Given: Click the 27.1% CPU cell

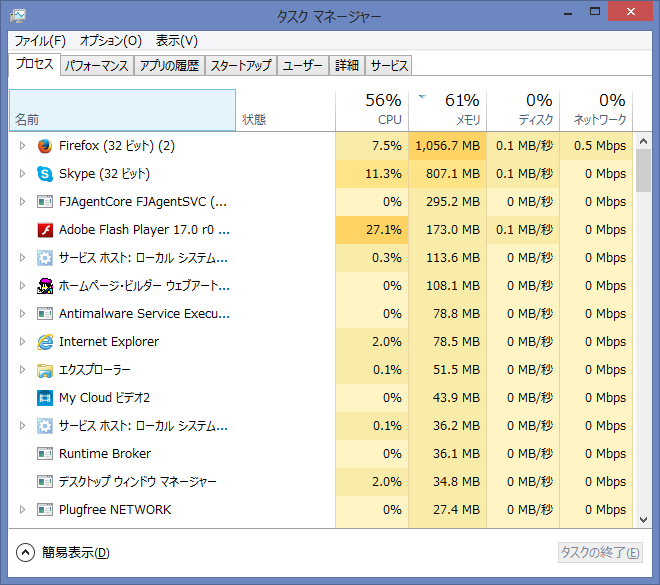Looking at the screenshot, I should click(x=372, y=230).
